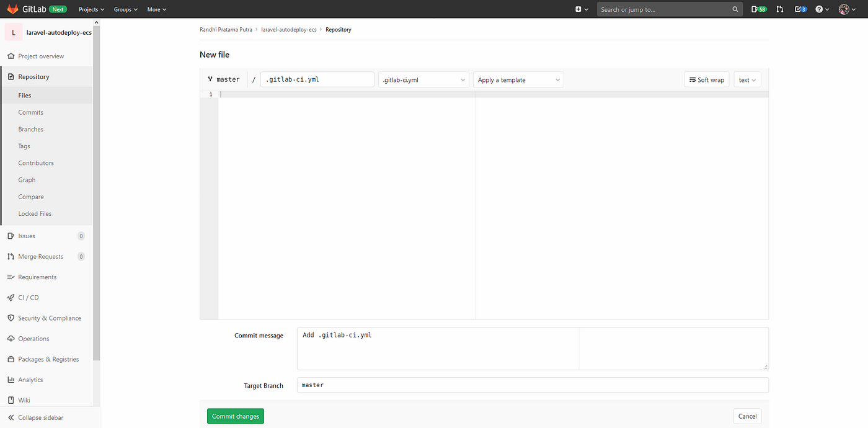Open the help question mark menu
This screenshot has height=428, width=868.
(x=820, y=9)
